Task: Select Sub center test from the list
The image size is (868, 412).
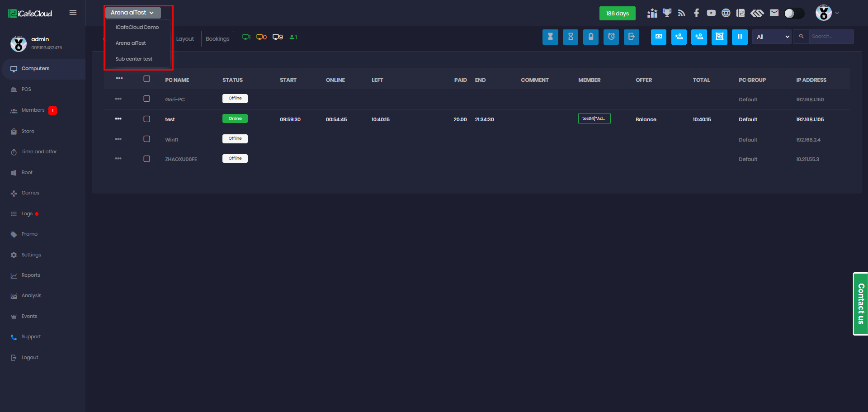Action: [134, 59]
